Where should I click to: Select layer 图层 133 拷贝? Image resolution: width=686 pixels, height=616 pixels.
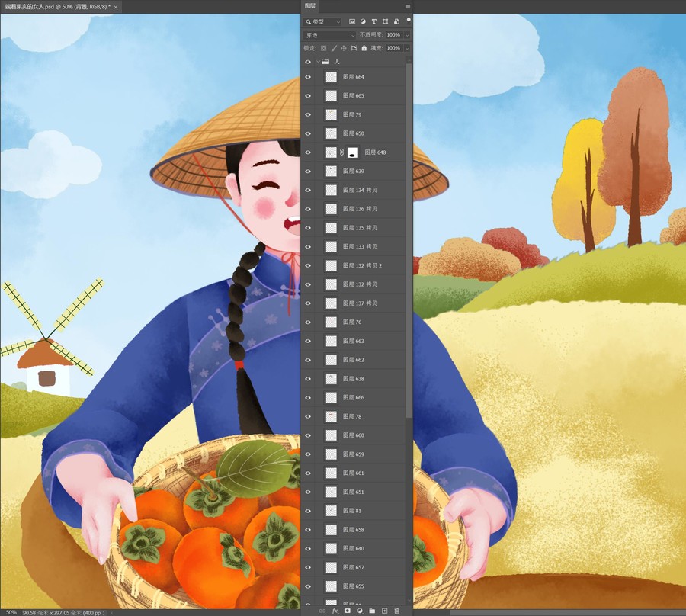[x=354, y=247]
